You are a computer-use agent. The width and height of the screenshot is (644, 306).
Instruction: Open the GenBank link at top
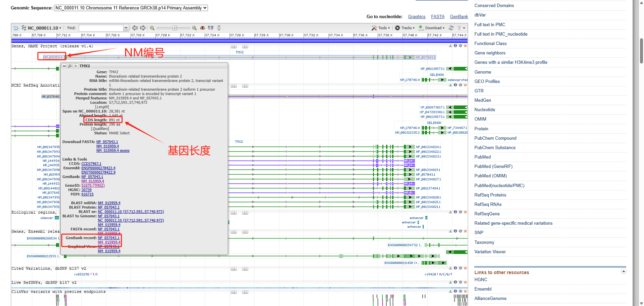(x=459, y=16)
